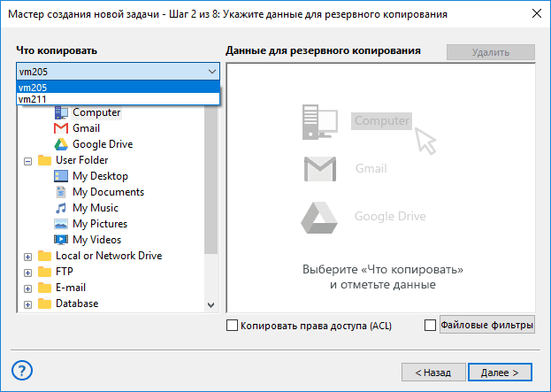Click the Далее button to continue
The image size is (551, 392).
(x=500, y=372)
